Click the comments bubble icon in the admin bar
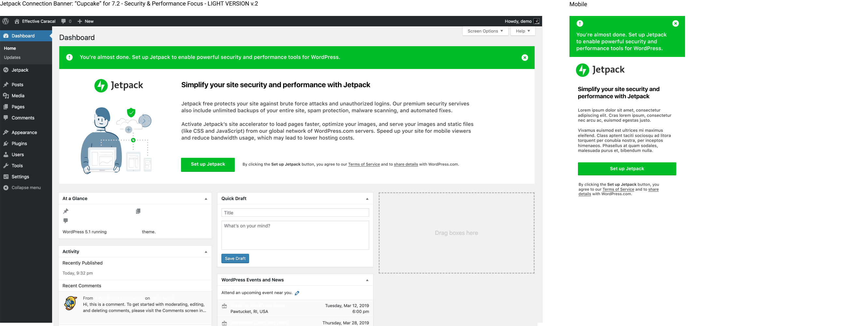 [63, 21]
